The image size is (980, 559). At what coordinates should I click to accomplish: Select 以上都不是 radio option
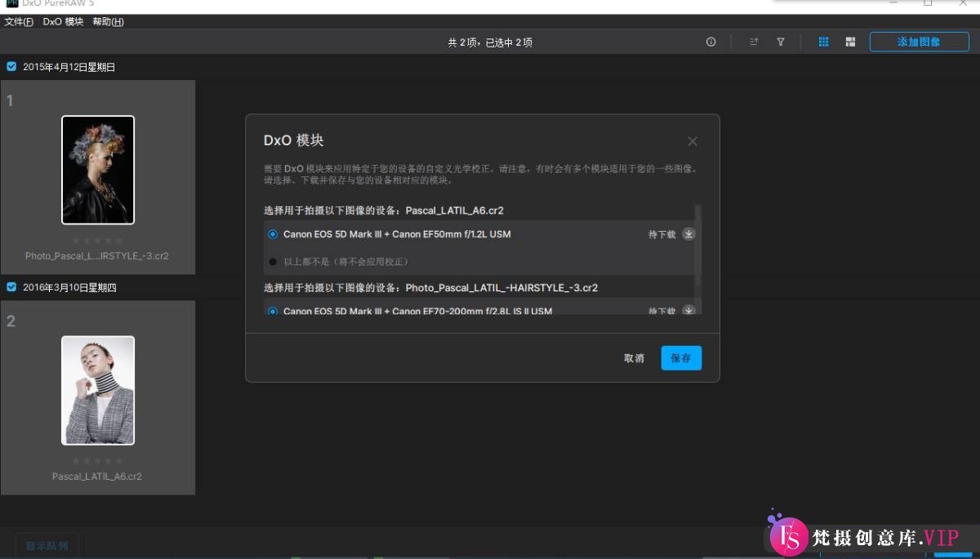click(x=273, y=262)
